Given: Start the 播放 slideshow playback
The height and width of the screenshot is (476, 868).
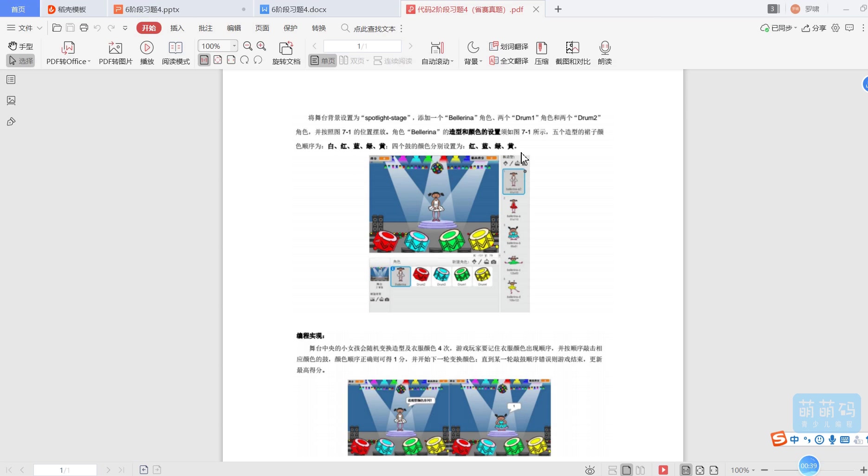Looking at the screenshot, I should click(147, 52).
